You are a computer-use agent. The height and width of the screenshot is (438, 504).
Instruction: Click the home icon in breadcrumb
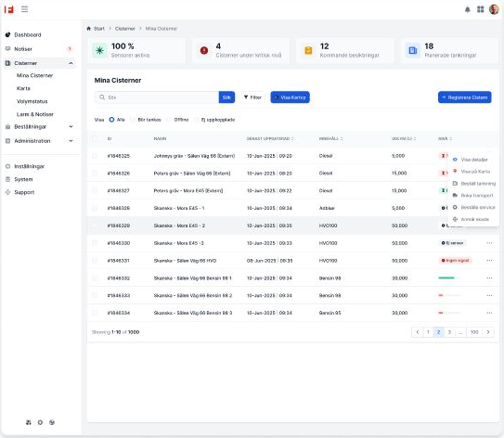click(x=89, y=29)
